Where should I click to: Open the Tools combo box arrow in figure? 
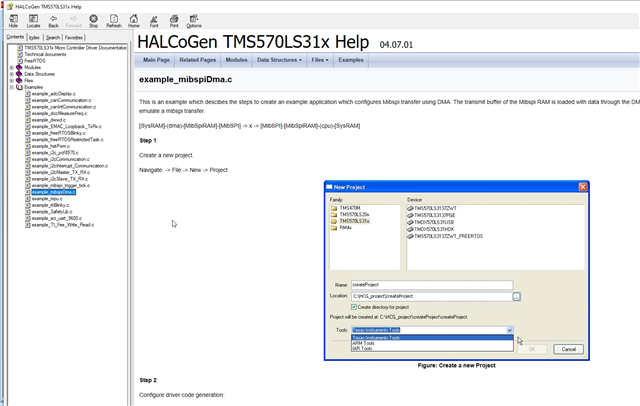click(x=510, y=330)
